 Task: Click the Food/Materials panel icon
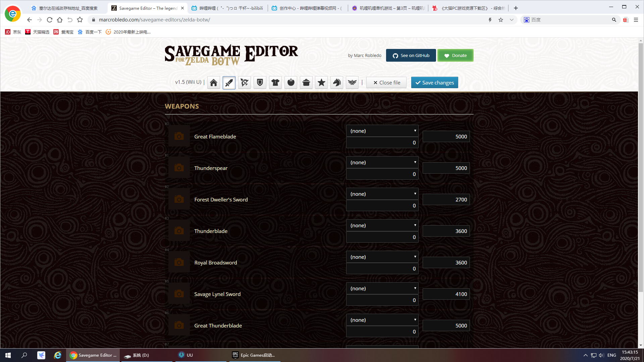coord(290,82)
